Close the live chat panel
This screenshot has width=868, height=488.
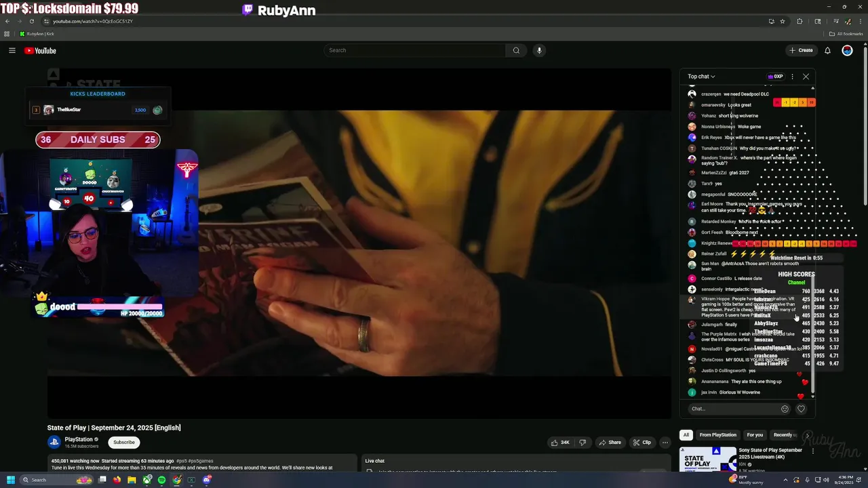pyautogui.click(x=806, y=77)
